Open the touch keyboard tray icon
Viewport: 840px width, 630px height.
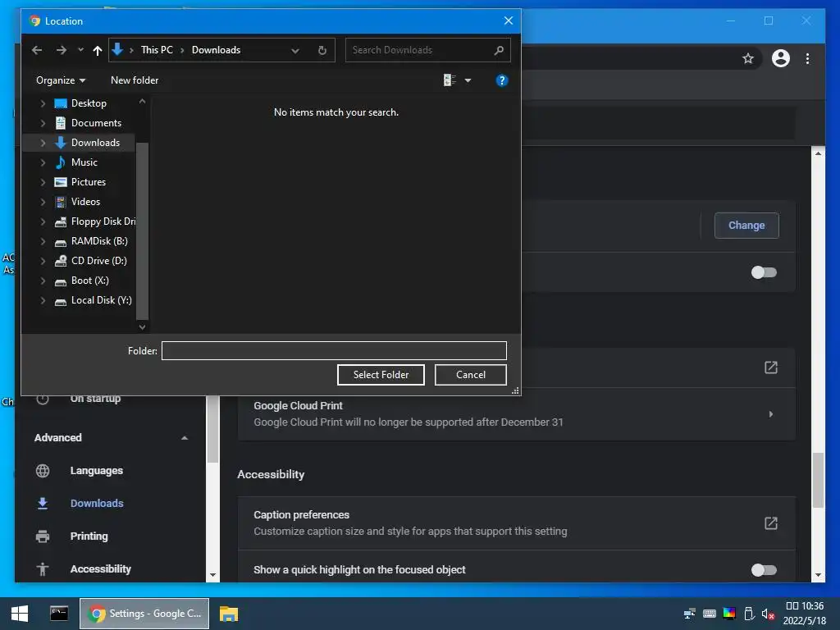(x=710, y=614)
